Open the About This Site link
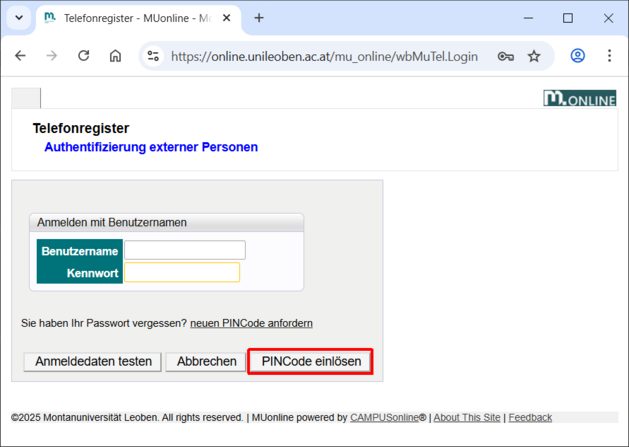 (x=467, y=418)
